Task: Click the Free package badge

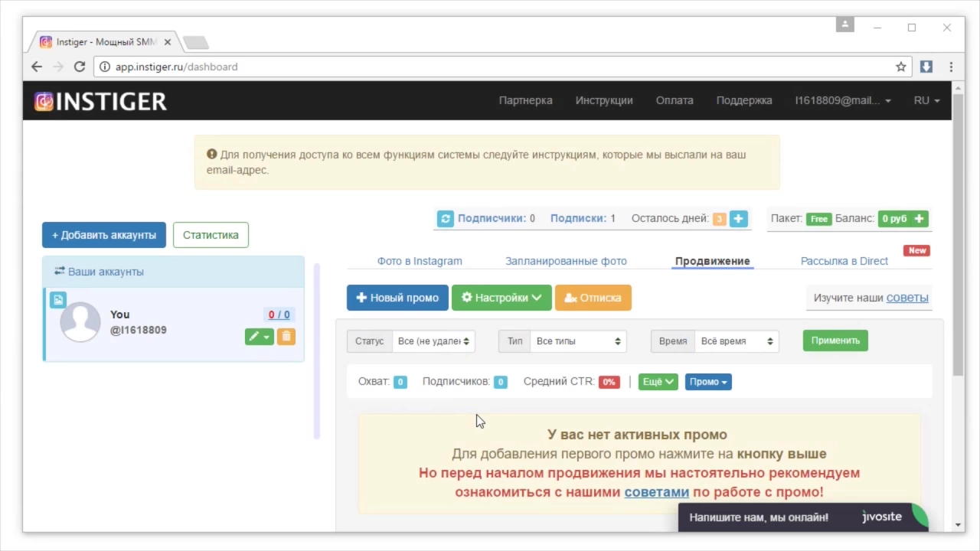Action: pos(818,219)
